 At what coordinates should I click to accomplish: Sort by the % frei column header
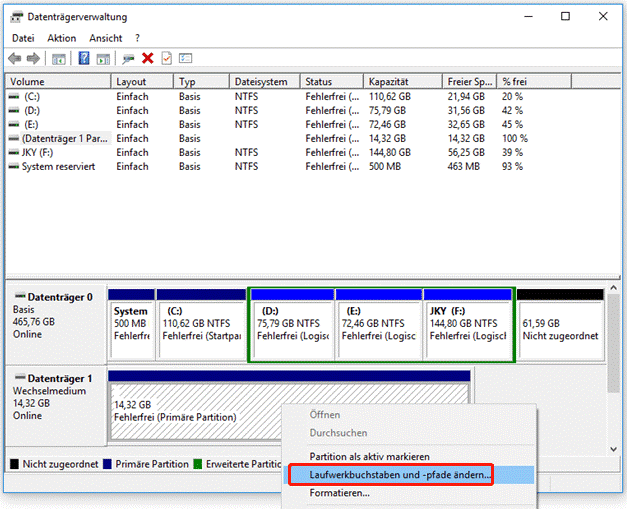click(534, 82)
